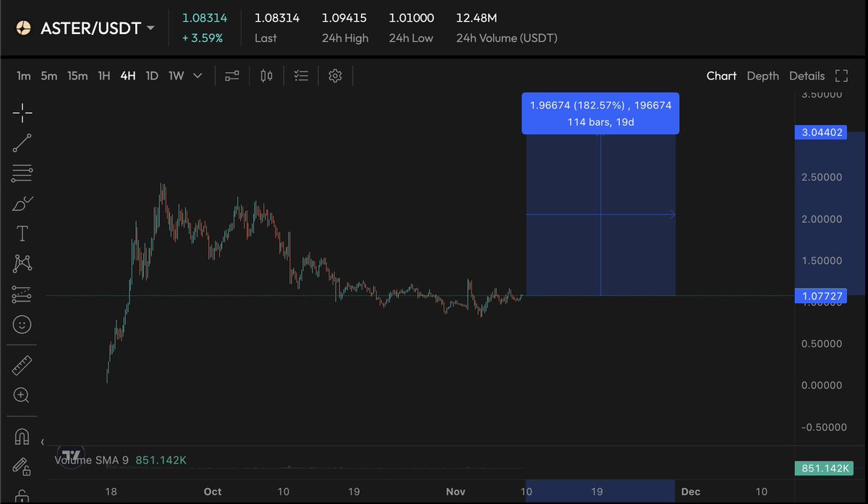Viewport: 868px width, 504px height.
Task: Click the Oct date on time axis
Action: 212,492
